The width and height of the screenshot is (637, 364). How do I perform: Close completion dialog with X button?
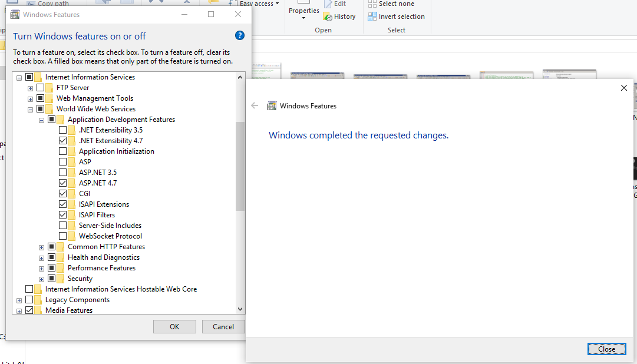tap(624, 88)
